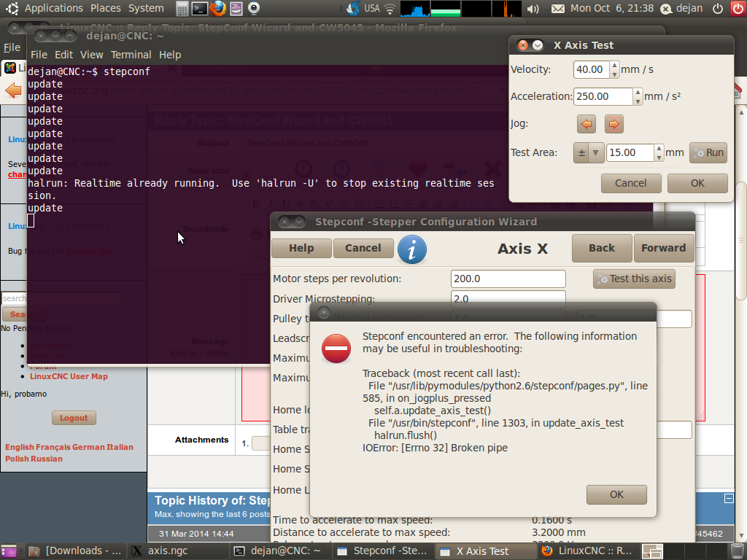Image resolution: width=747 pixels, height=560 pixels.
Task: Dismiss the Stepconf error with OK
Action: [x=616, y=495]
